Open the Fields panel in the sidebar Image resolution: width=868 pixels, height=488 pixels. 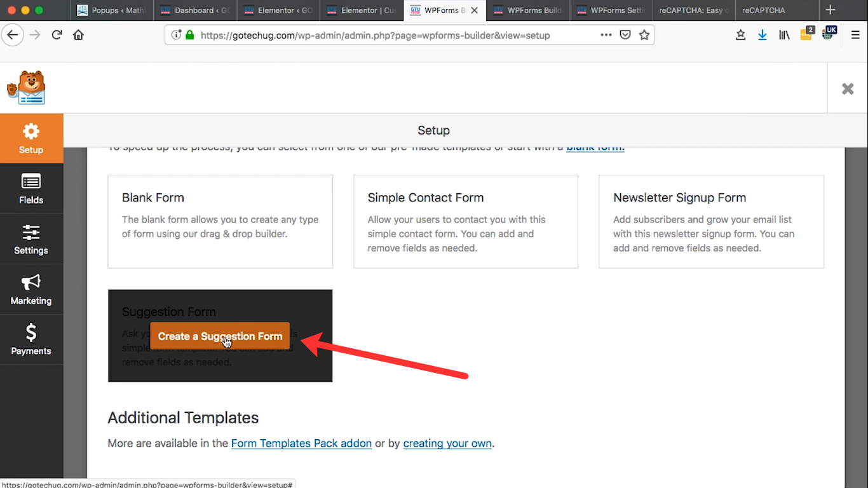click(31, 189)
